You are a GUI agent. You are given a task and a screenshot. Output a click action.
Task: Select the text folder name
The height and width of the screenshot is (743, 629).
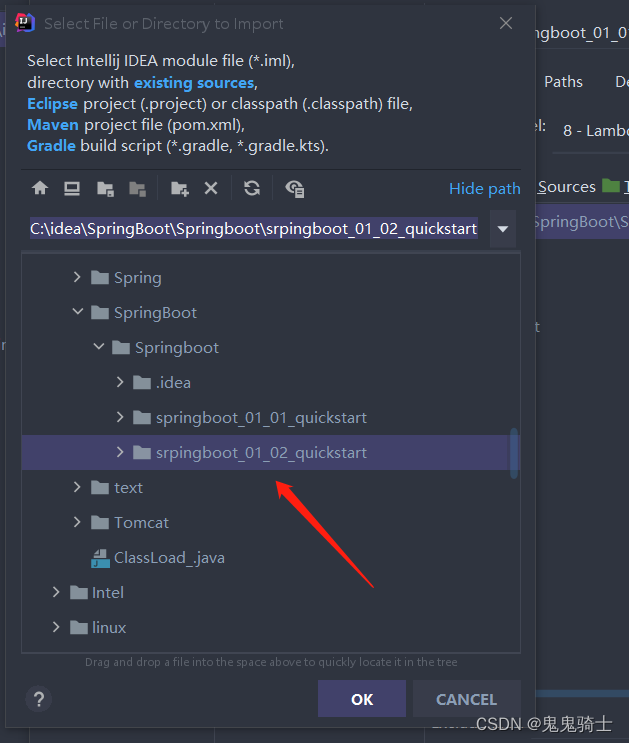point(128,488)
